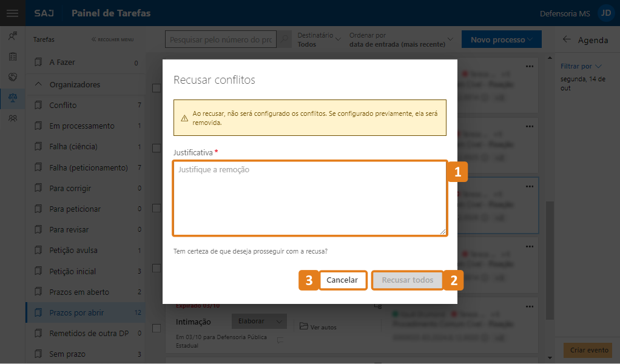Open Para revisar organizer
Image resolution: width=620 pixels, height=364 pixels.
(86, 230)
